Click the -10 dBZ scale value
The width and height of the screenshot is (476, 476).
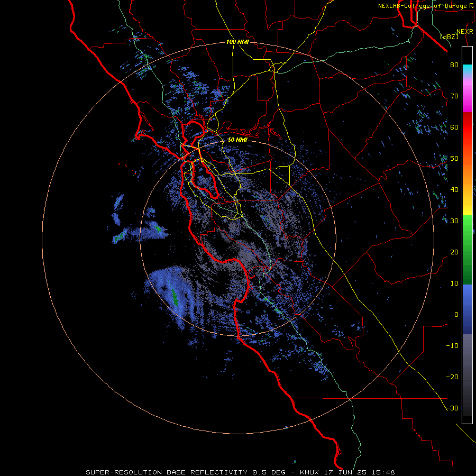[452, 346]
